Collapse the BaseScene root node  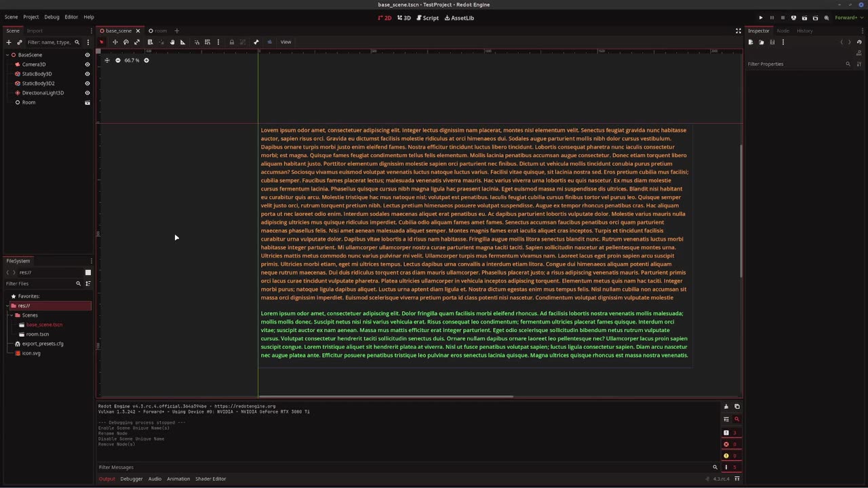coord(7,55)
